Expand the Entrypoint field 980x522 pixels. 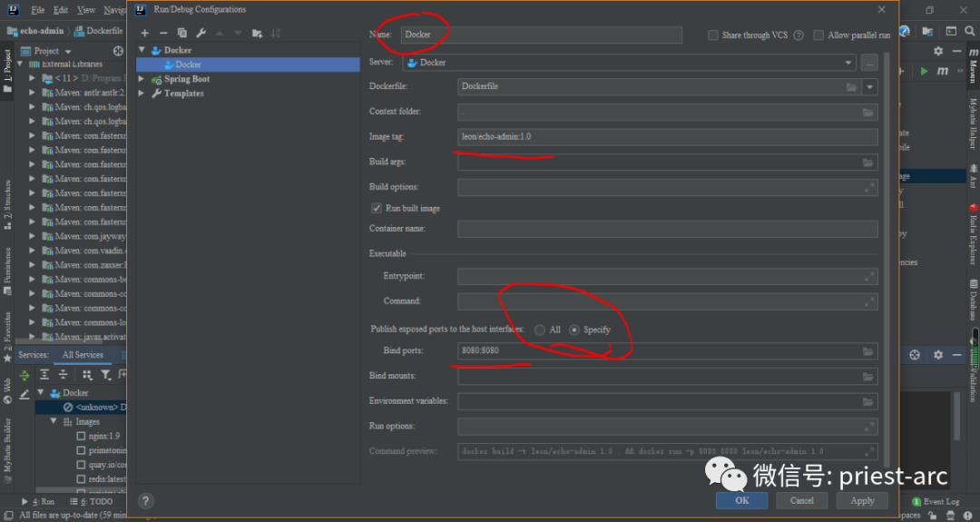868,276
